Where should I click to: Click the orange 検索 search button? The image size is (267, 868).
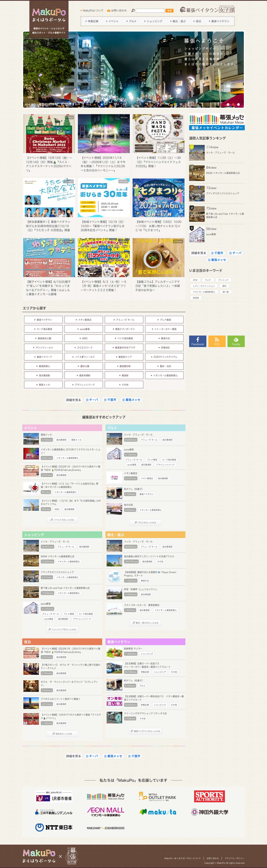point(169,10)
